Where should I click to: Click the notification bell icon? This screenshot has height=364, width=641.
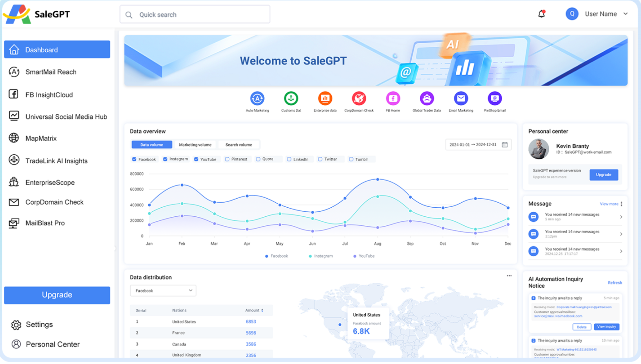pos(542,14)
